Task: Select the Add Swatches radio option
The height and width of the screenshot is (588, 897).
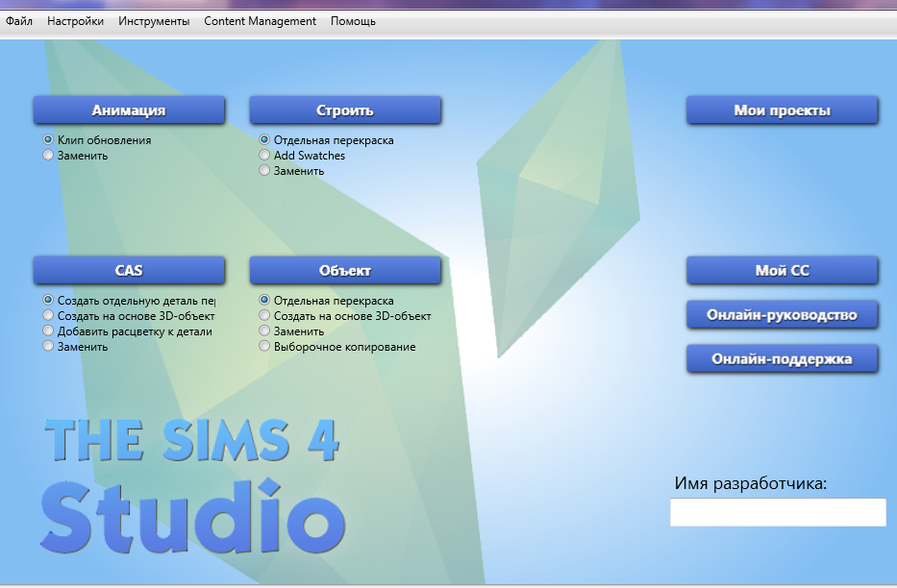Action: coord(264,156)
